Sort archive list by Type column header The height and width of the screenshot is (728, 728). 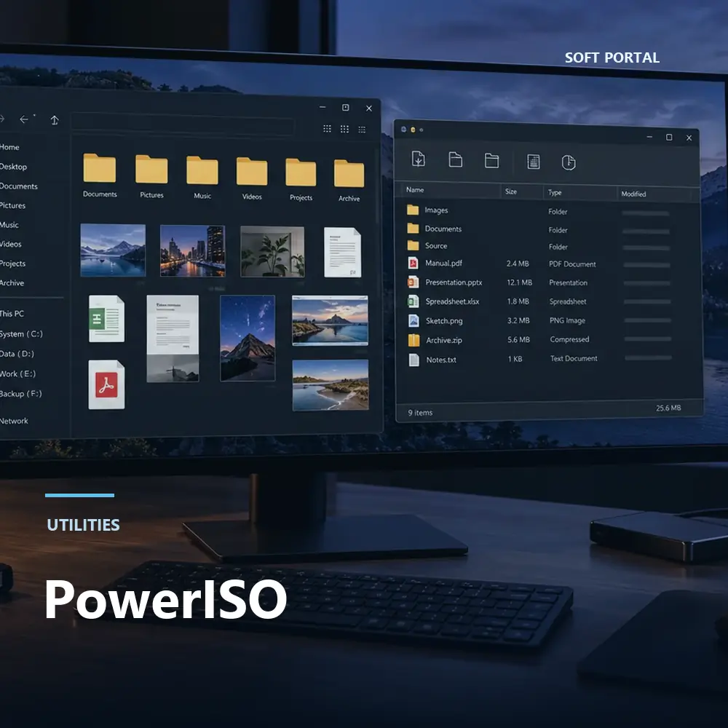click(x=555, y=193)
